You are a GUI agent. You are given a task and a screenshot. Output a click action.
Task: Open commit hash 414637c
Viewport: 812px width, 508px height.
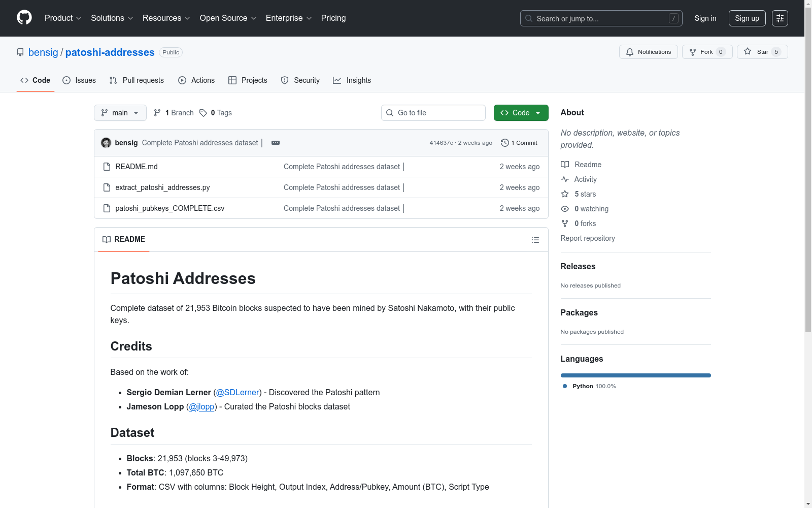441,143
